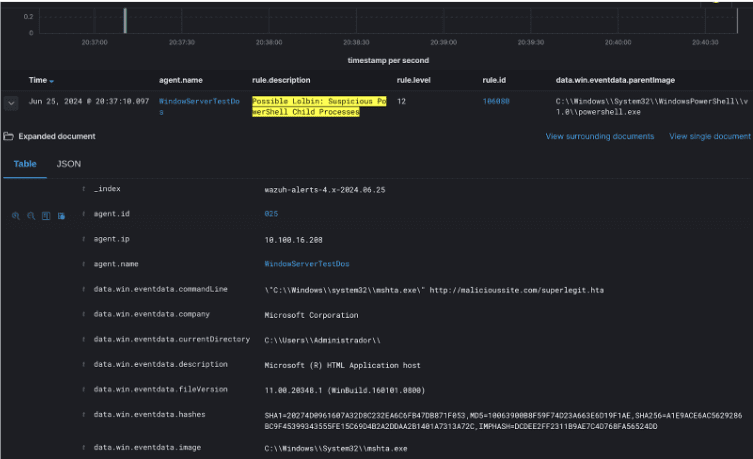The image size is (753, 459).
Task: Open rule id 100608 link
Action: 496,101
